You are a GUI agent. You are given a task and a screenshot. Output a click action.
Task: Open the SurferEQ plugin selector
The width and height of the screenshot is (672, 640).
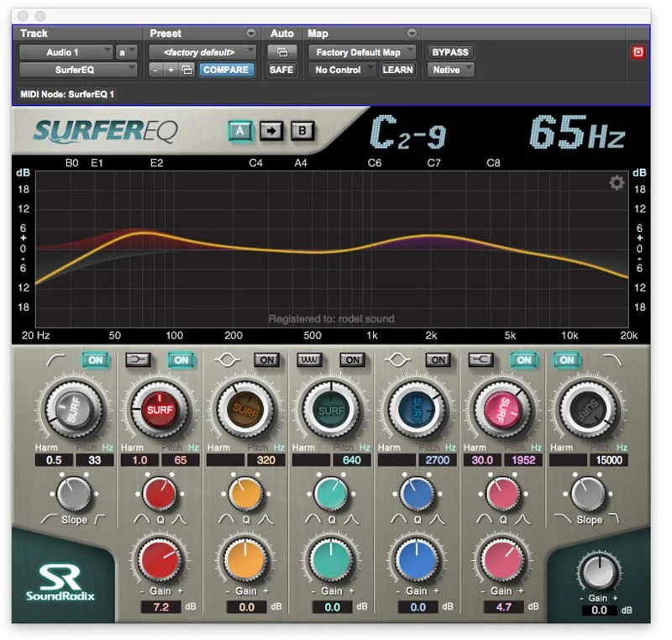coord(78,70)
